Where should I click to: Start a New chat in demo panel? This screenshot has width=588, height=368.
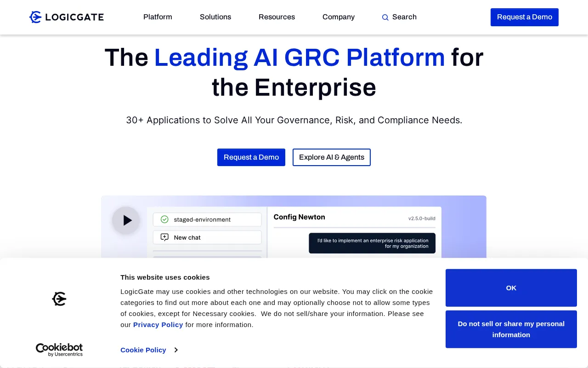207,237
